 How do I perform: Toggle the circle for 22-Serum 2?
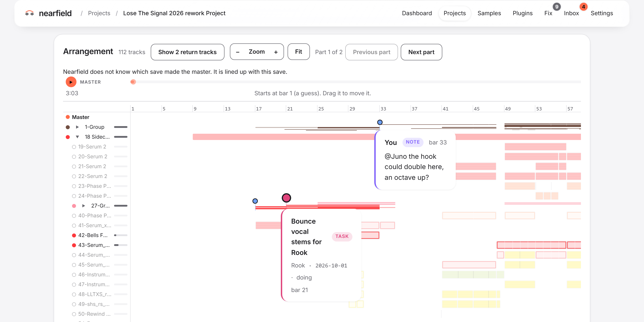click(x=74, y=176)
